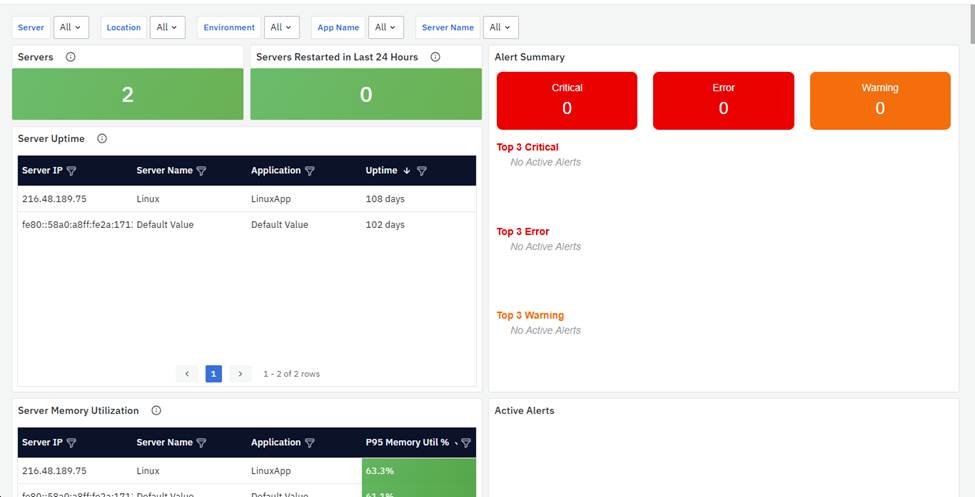
Task: Show info tooltip for Servers panel
Action: [x=70, y=57]
